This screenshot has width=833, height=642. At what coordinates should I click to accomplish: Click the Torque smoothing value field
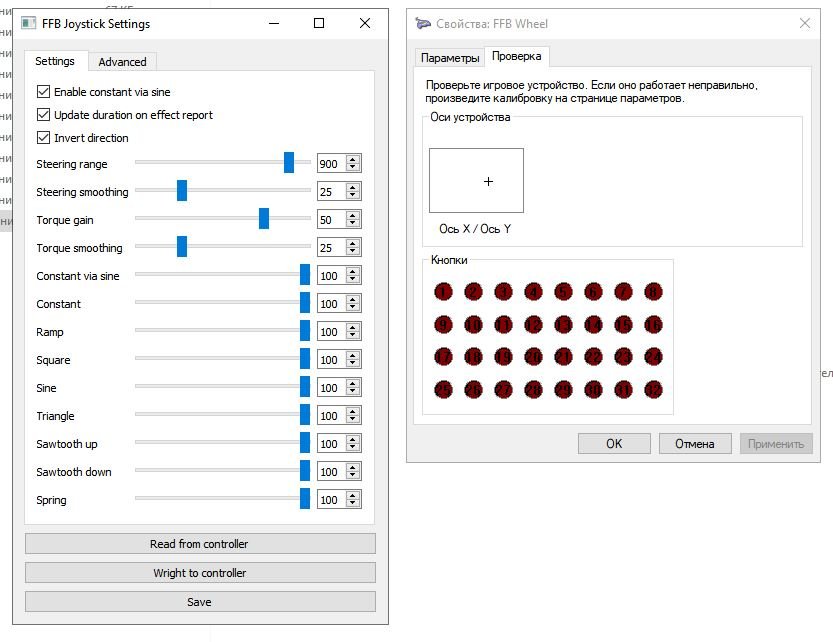point(330,248)
